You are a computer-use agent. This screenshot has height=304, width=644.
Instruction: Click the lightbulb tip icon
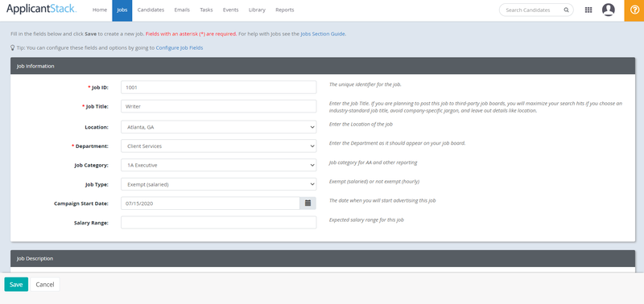click(13, 47)
